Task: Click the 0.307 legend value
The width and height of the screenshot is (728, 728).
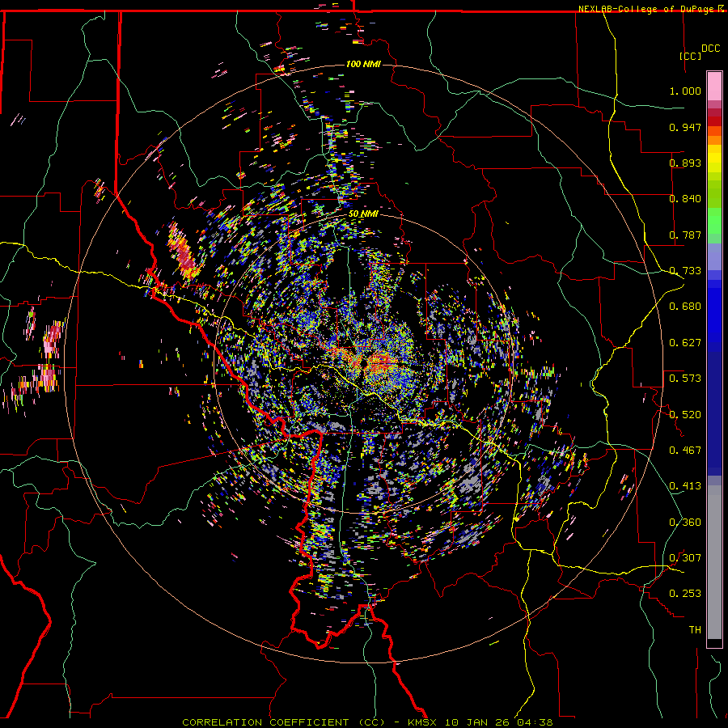Action: coord(685,558)
